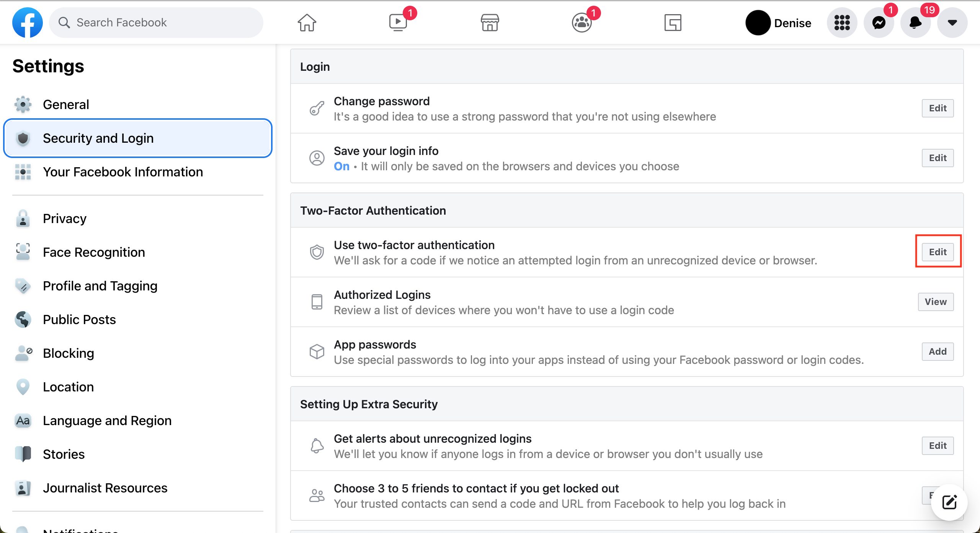The image size is (980, 533).
Task: Click Edit for Save your login info
Action: [x=938, y=158]
